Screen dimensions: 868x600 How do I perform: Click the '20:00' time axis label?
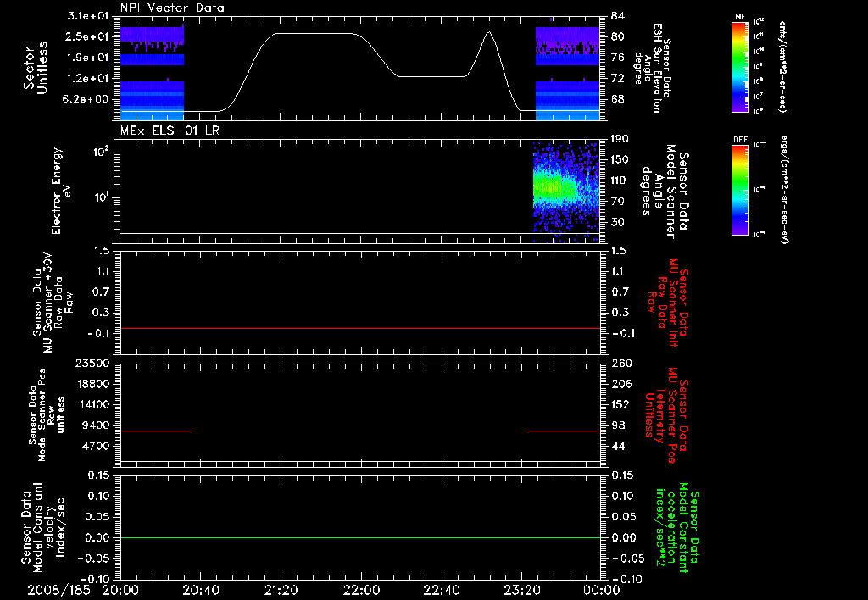(x=120, y=590)
